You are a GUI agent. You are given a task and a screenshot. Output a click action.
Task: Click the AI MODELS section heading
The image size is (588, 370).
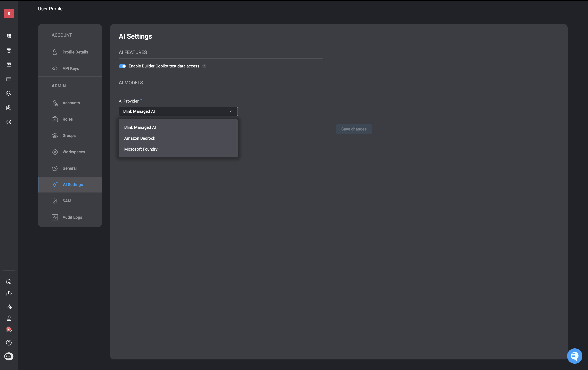click(131, 83)
